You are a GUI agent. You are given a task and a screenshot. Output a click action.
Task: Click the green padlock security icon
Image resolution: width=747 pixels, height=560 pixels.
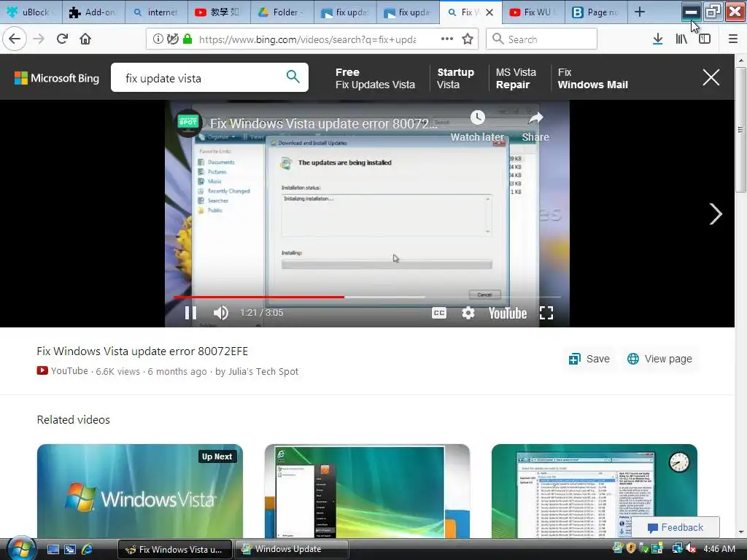pyautogui.click(x=187, y=39)
